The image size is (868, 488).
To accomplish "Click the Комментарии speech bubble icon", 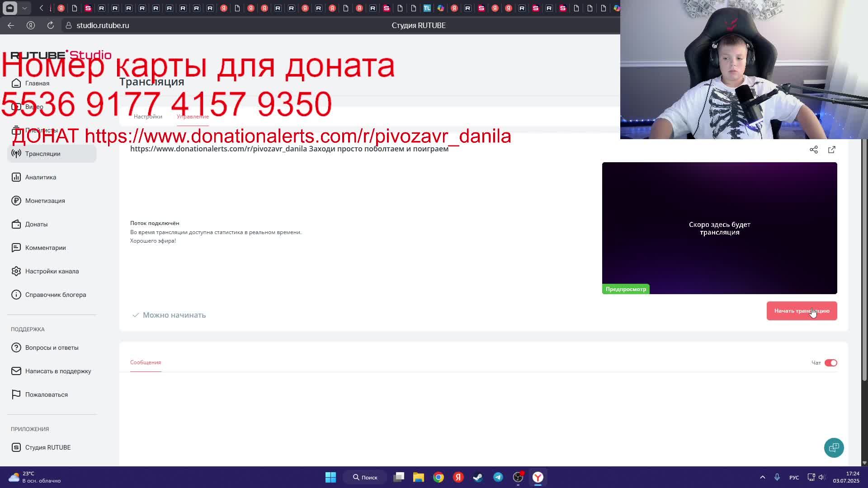I will (16, 248).
